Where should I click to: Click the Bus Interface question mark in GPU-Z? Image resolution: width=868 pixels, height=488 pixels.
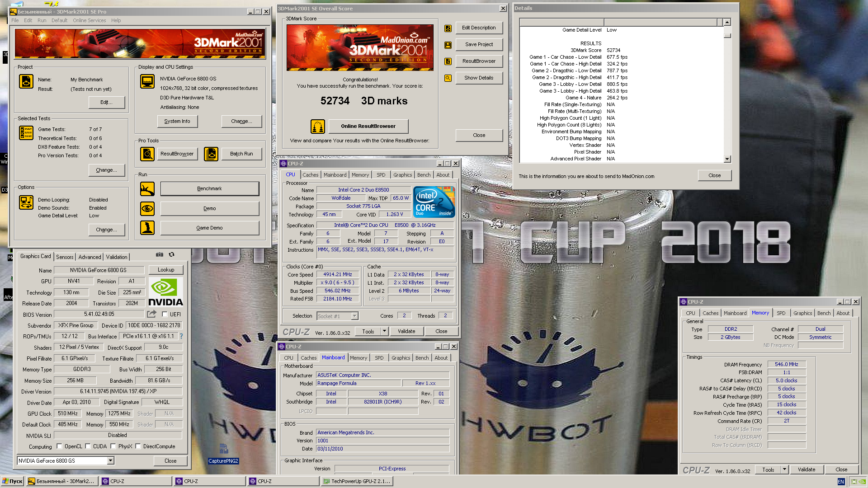pos(181,336)
